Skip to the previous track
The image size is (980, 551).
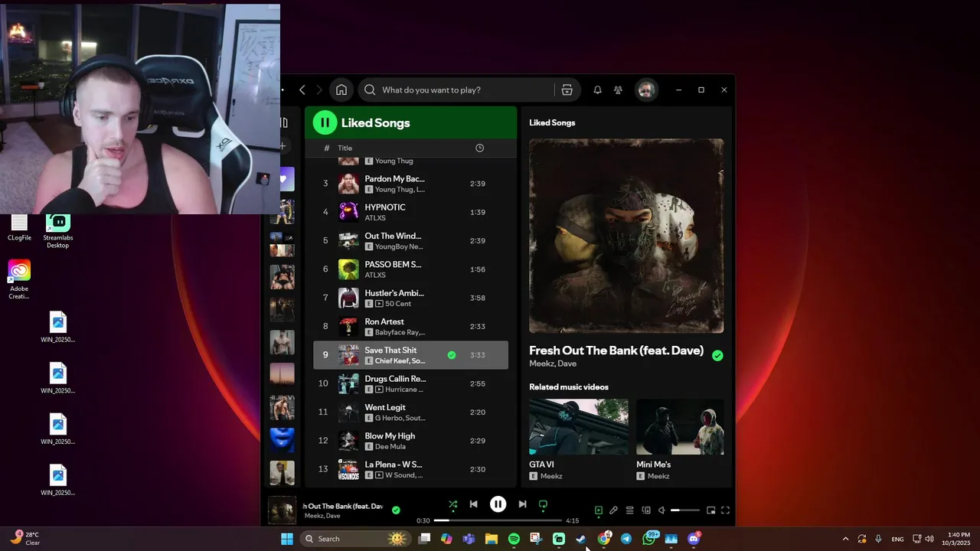coord(473,504)
